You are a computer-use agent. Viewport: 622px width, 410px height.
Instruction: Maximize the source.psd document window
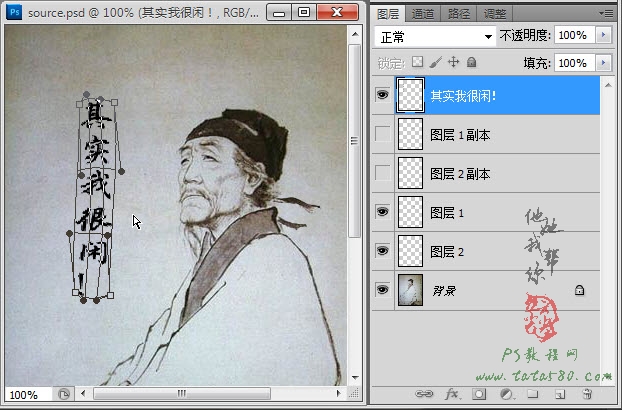coord(304,13)
